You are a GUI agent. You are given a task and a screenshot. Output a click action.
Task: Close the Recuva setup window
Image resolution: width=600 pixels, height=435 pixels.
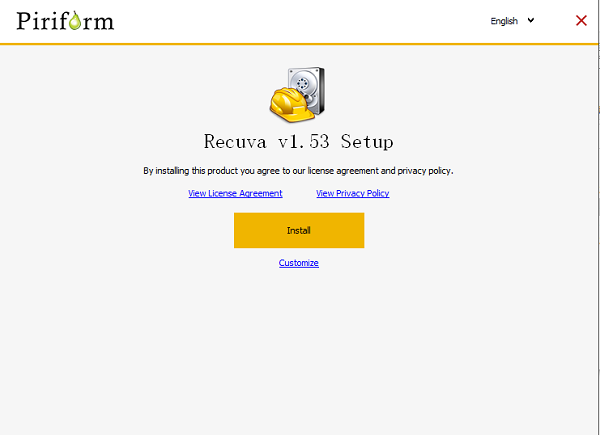(x=581, y=21)
